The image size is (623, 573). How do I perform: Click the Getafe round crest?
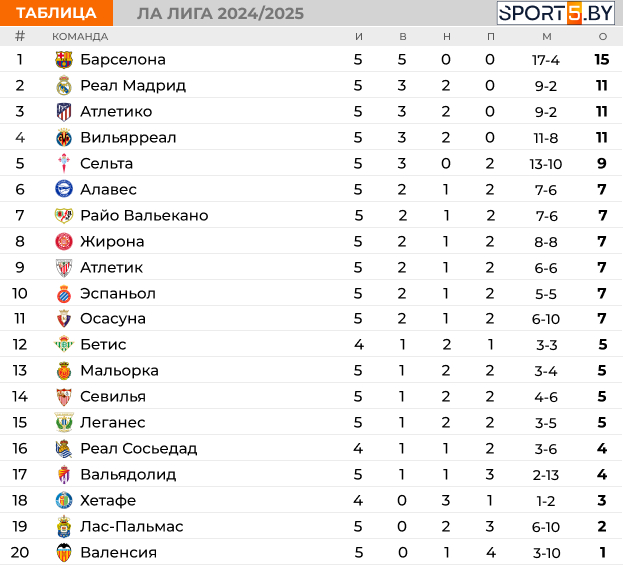[x=64, y=500]
